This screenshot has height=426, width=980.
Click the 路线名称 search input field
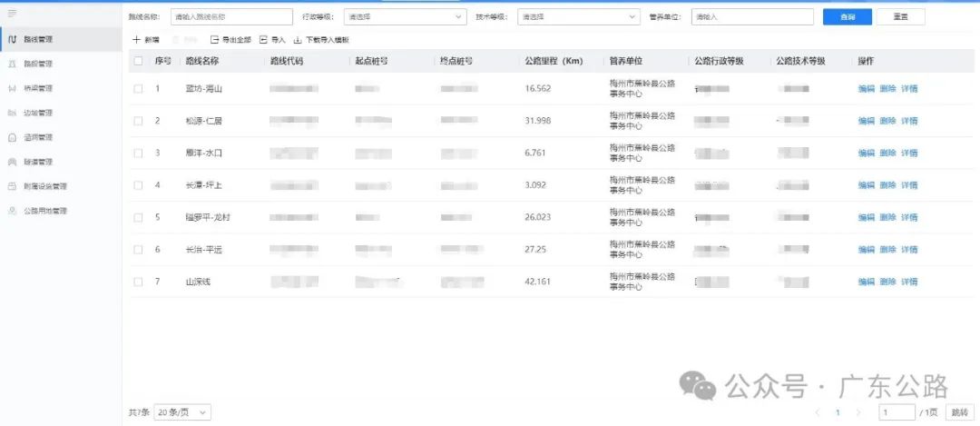pos(231,16)
